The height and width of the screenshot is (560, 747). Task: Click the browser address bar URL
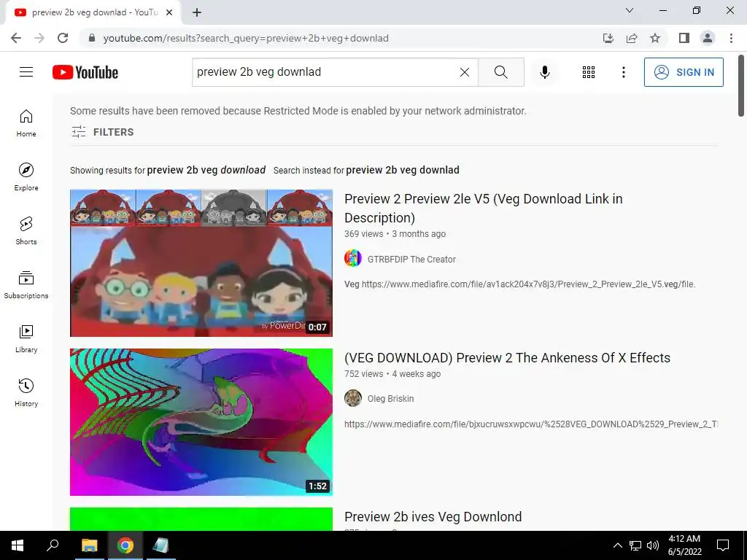click(x=246, y=38)
